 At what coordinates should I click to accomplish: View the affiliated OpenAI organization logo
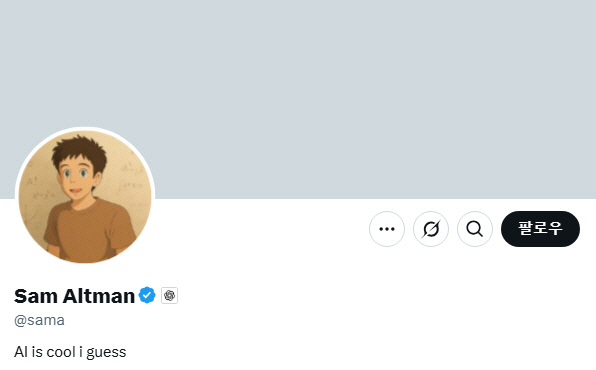(169, 295)
